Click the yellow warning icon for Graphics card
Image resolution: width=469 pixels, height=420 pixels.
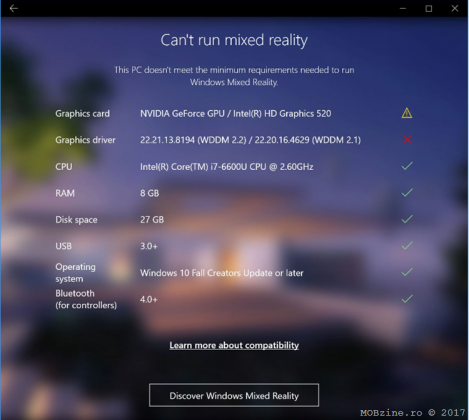click(x=407, y=113)
